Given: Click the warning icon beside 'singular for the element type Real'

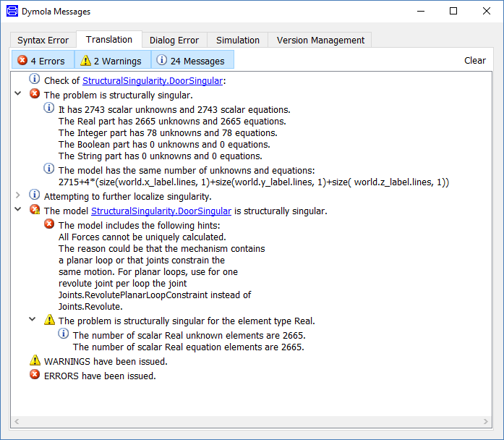Looking at the screenshot, I should [x=49, y=319].
